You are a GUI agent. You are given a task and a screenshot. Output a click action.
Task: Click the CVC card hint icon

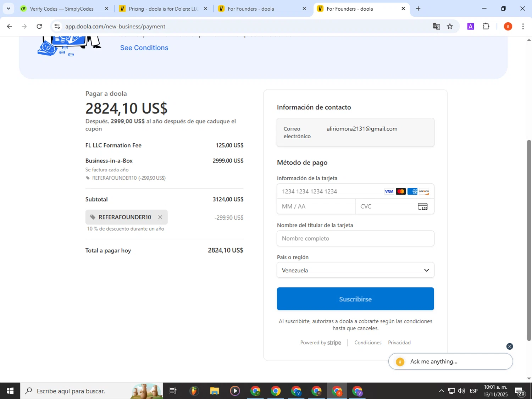[x=423, y=206]
